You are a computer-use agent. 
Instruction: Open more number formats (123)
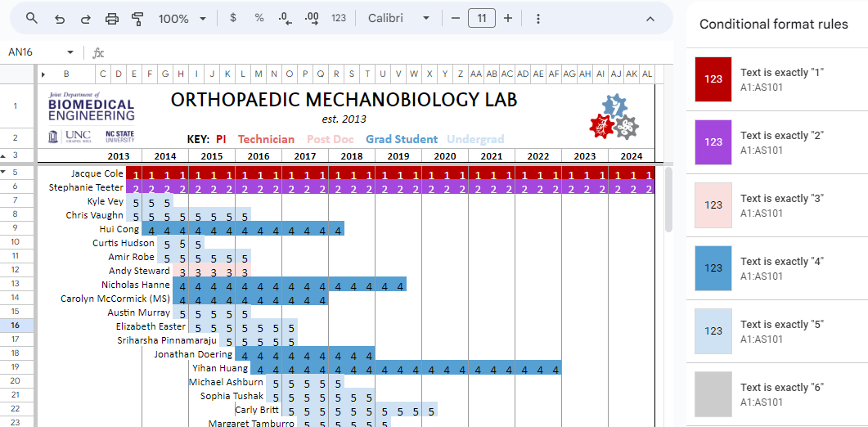coord(339,18)
